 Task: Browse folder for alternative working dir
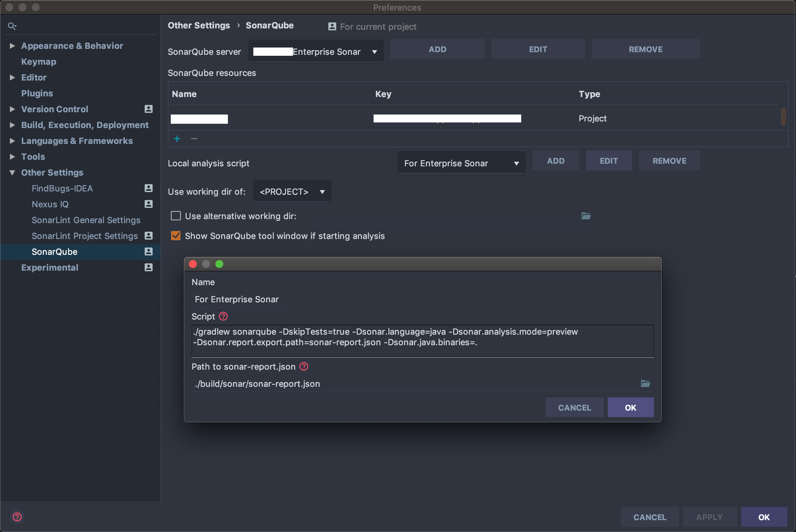click(586, 216)
